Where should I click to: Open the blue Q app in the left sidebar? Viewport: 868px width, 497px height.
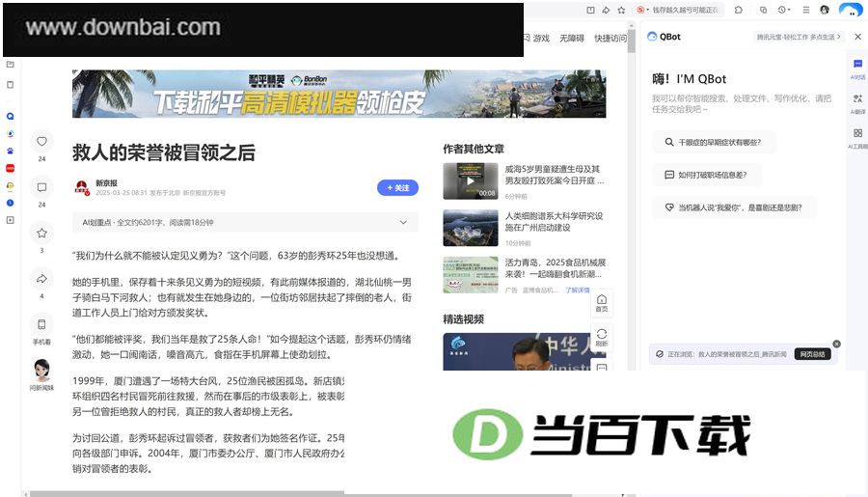click(x=10, y=117)
